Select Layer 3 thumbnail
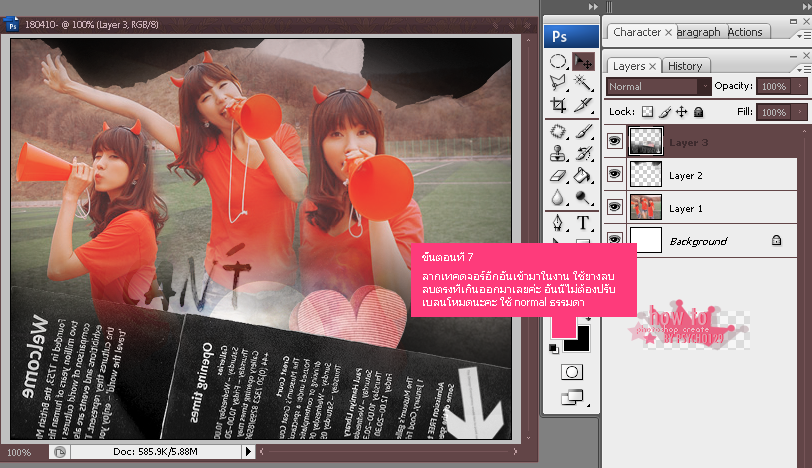Screen dimensions: 812x468 coord(646,141)
